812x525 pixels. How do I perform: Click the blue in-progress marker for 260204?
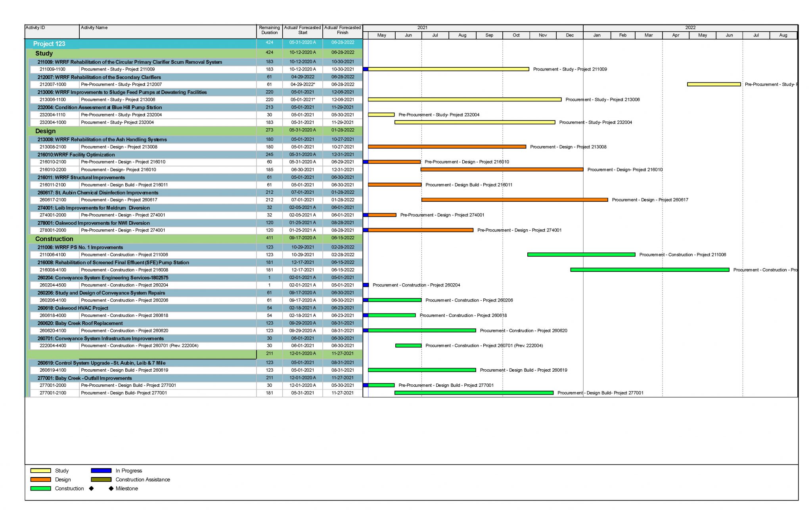[x=366, y=285]
